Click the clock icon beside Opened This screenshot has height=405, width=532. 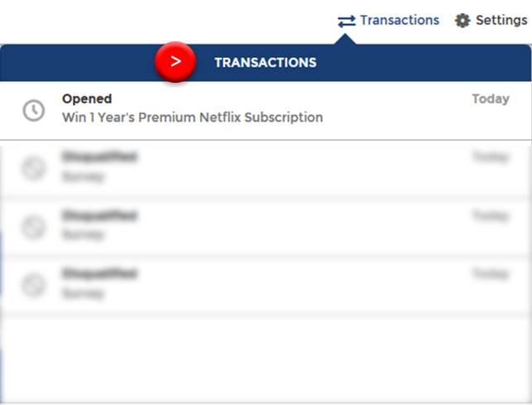(34, 110)
